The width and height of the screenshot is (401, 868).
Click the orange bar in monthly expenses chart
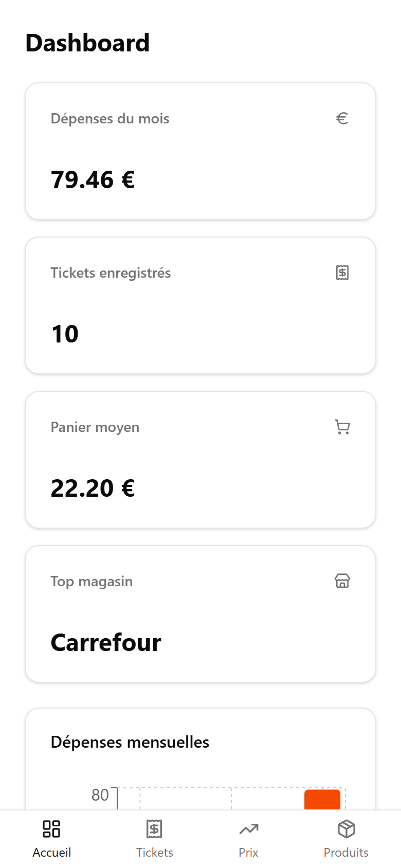click(322, 800)
